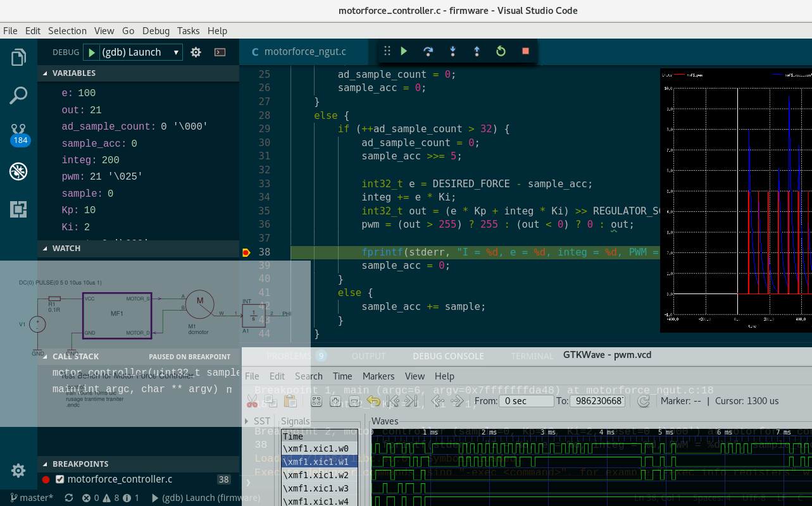Open the Explorer view in activity bar
The image size is (812, 506).
[18, 58]
